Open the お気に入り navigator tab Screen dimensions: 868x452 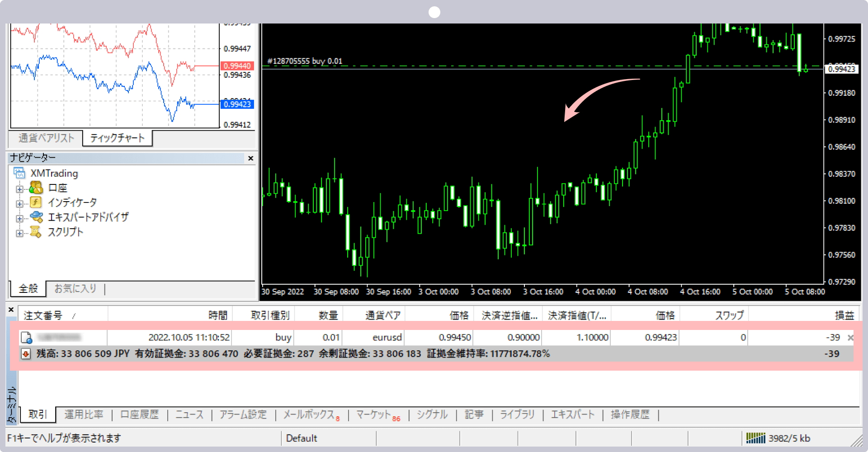coord(75,288)
